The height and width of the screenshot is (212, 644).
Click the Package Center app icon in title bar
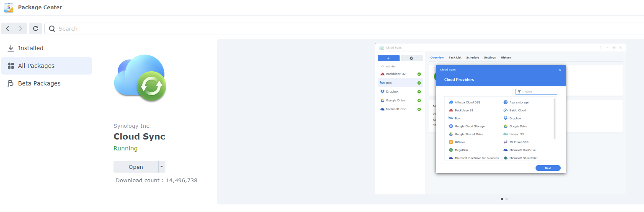pos(9,8)
